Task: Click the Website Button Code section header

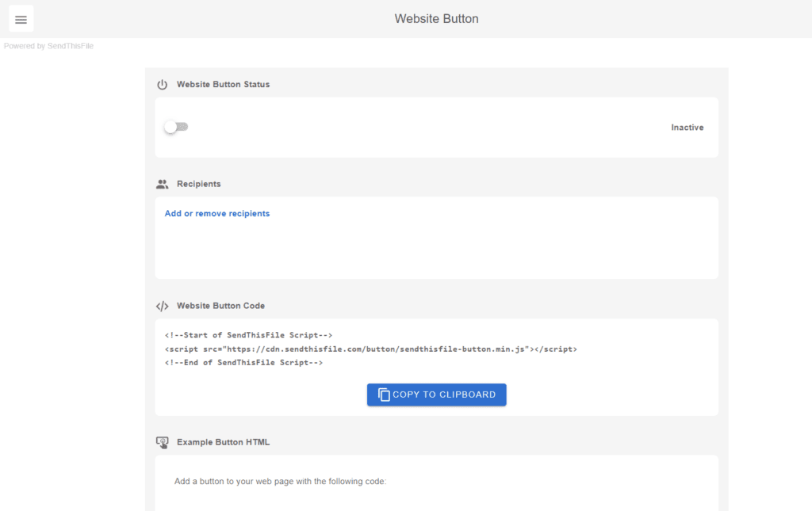Action: [x=220, y=305]
